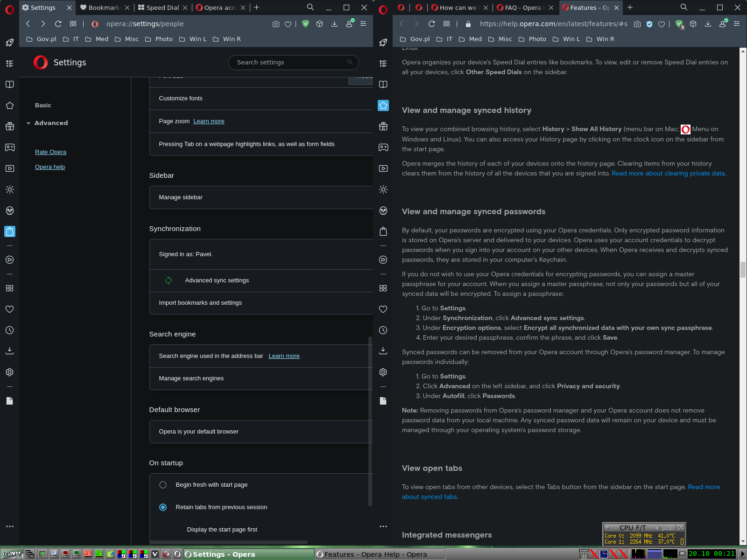The width and height of the screenshot is (747, 560).
Task: Open Med bookmark folder in left window
Action: point(97,39)
